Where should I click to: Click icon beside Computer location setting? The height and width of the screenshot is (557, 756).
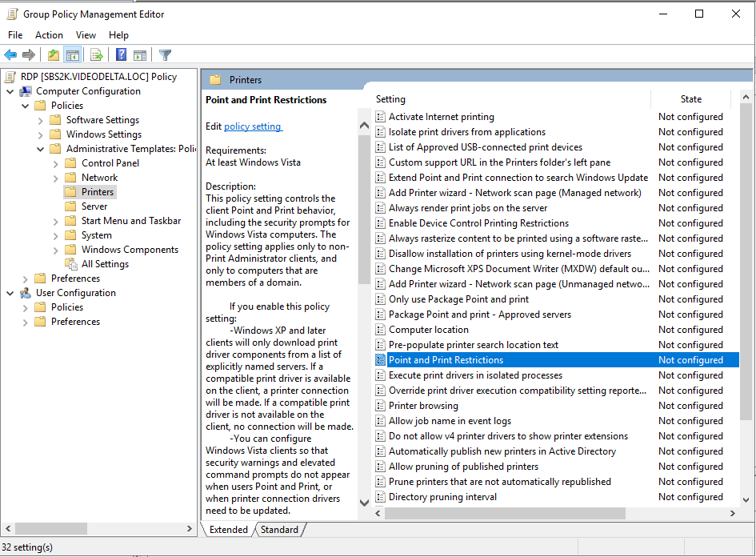381,330
